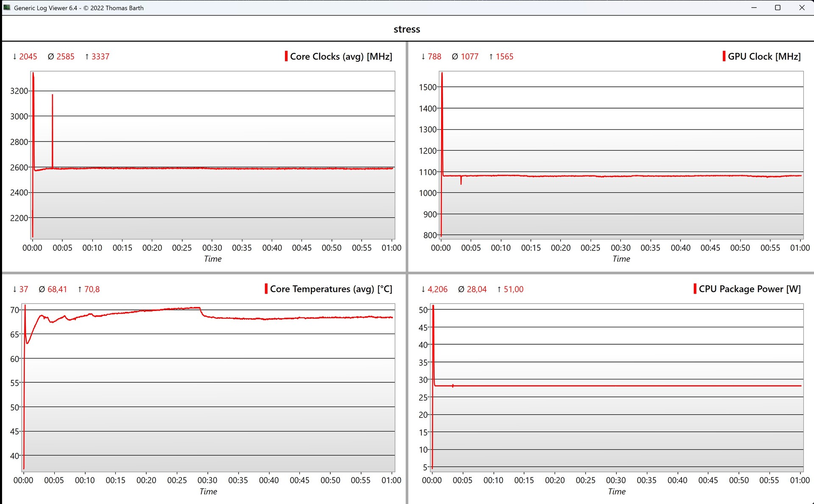814x504 pixels.
Task: Click red swatch beside GPU Clock legend
Action: [x=724, y=56]
